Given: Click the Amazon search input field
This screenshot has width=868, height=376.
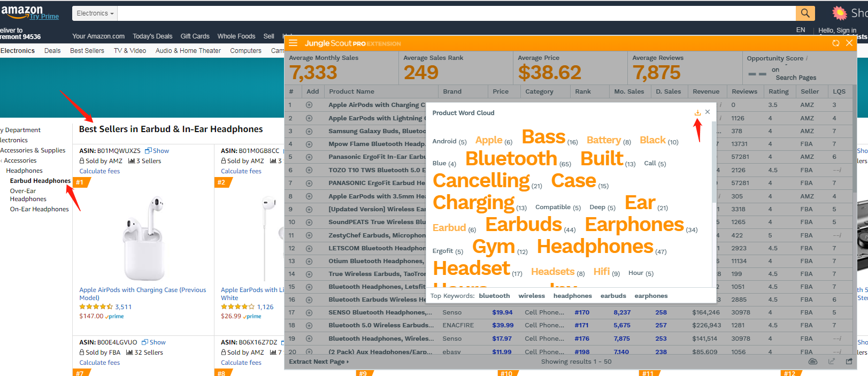Looking at the screenshot, I should point(457,13).
